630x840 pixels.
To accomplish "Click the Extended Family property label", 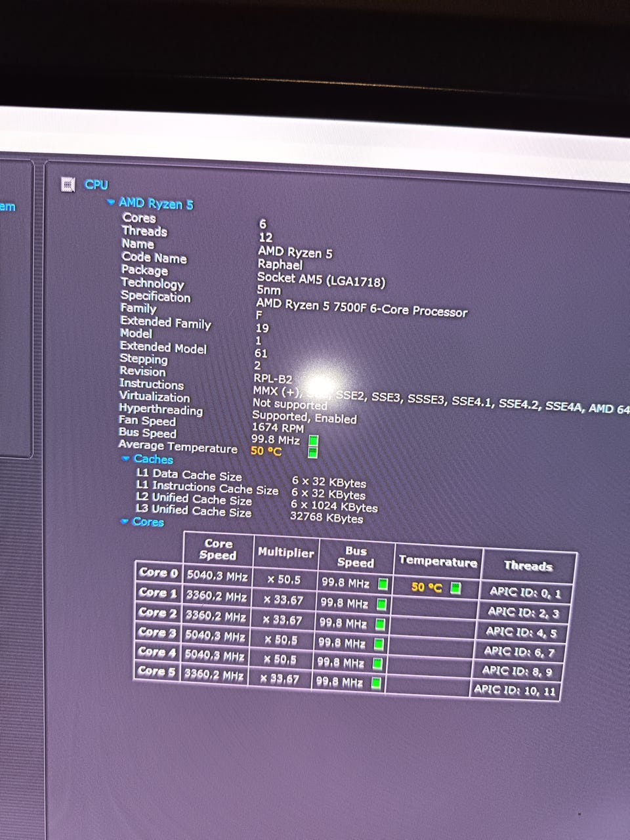I will (x=165, y=322).
